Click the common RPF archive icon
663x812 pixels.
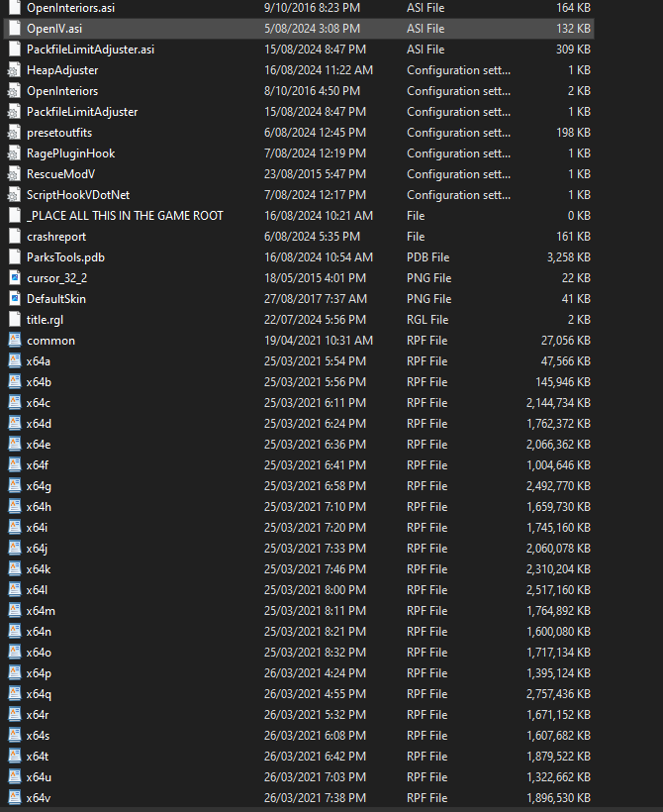15,341
